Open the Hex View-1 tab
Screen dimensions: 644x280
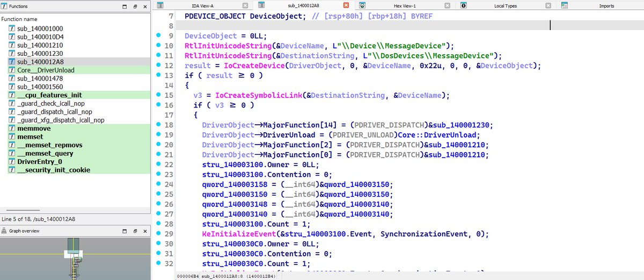coord(405,5)
